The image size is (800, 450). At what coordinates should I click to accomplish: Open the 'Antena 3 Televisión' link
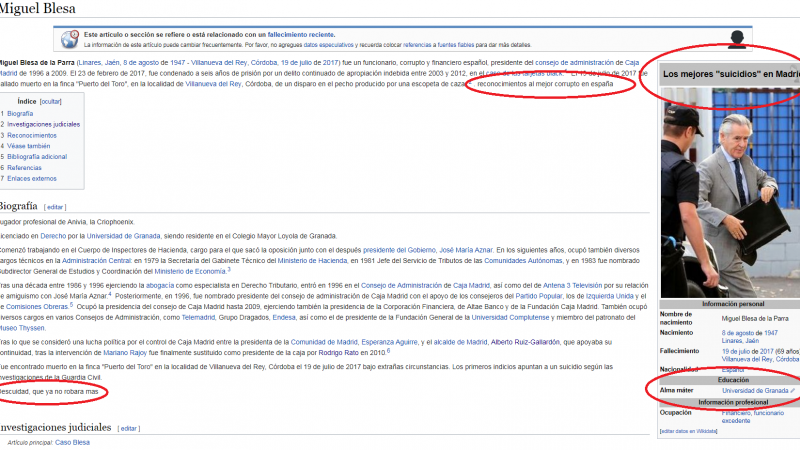coord(572,286)
